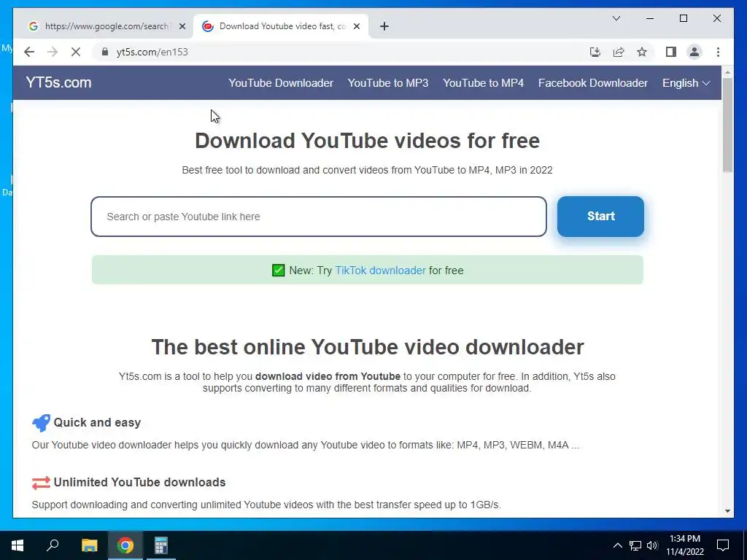Open the Chrome profile avatar
Viewport: 747px width, 560px height.
(x=694, y=52)
